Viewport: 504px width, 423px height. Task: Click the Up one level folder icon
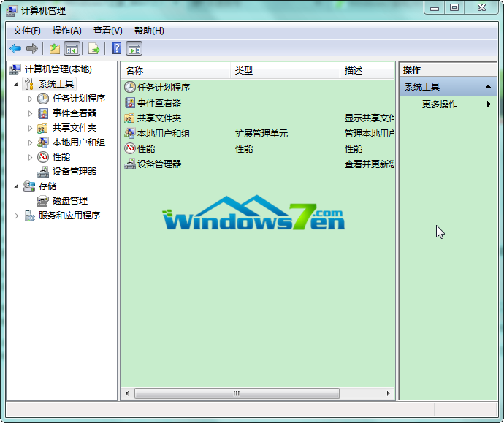point(54,49)
